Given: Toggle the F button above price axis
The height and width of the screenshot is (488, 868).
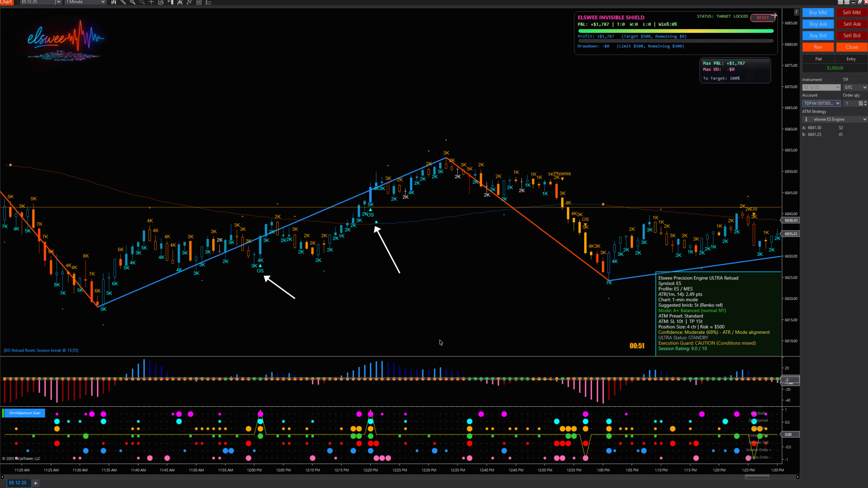Looking at the screenshot, I should (x=796, y=12).
